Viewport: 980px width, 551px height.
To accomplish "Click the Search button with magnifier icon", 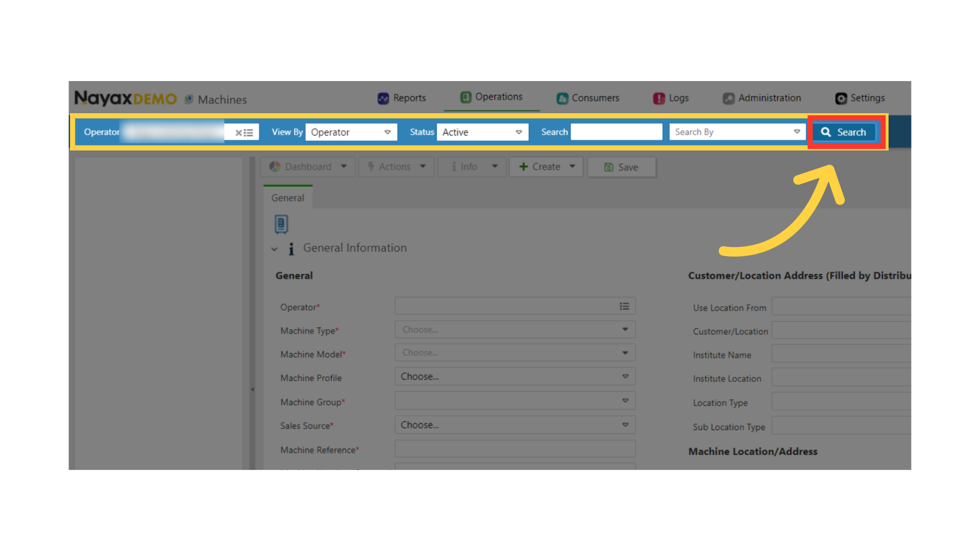I will (844, 132).
